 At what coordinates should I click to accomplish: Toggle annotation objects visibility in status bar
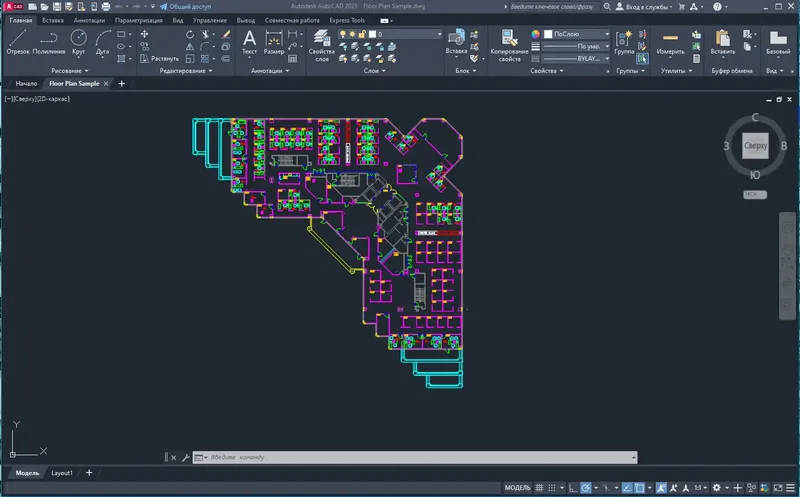[661, 488]
